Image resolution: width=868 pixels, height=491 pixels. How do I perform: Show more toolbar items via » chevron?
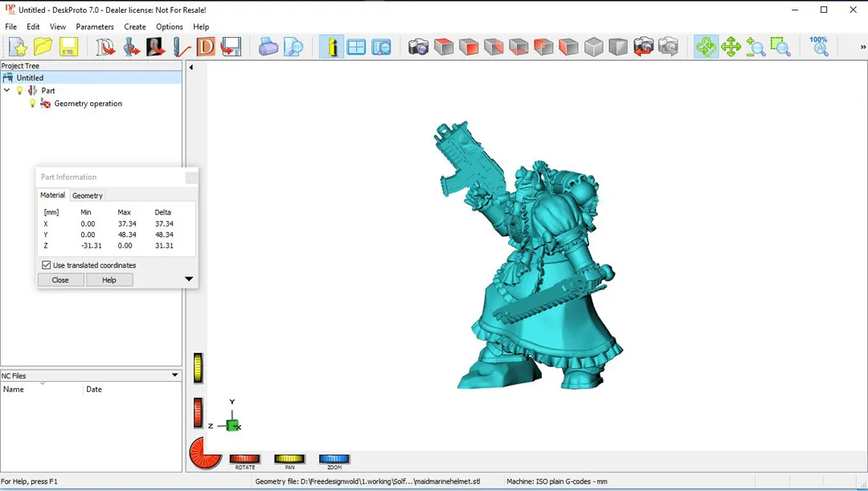coord(862,47)
